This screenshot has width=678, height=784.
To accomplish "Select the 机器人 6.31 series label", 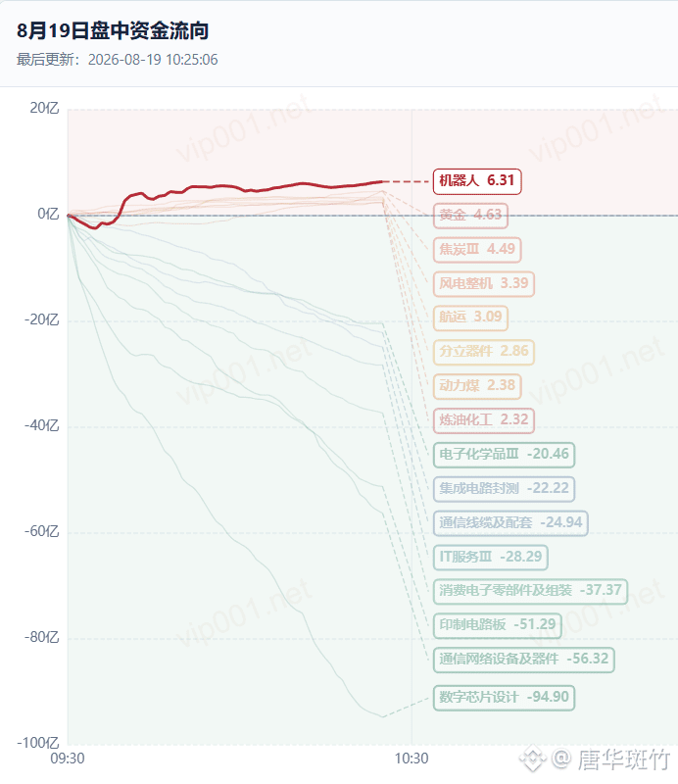I will pos(477,181).
